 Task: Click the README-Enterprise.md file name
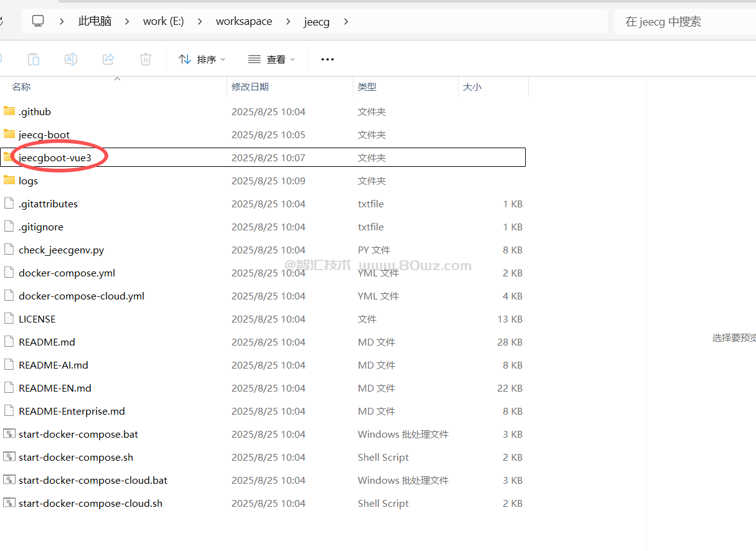pyautogui.click(x=72, y=411)
